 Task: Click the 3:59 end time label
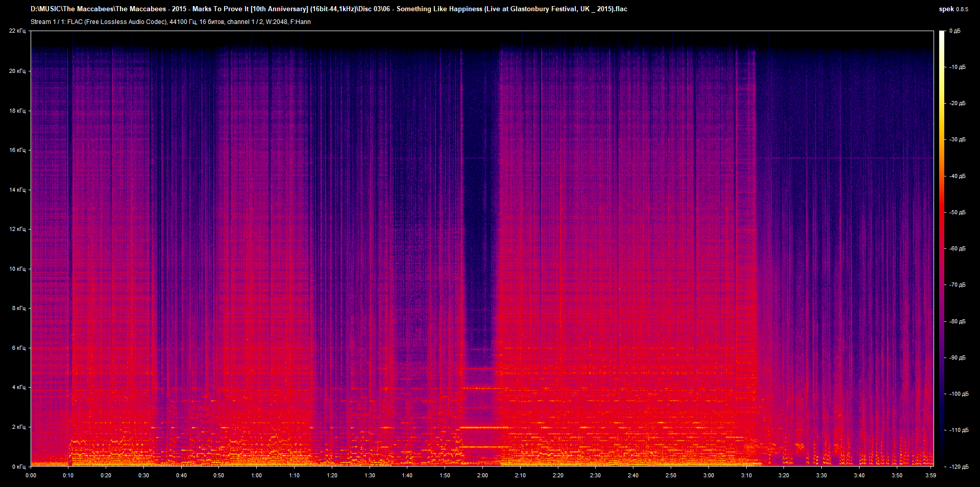point(930,475)
